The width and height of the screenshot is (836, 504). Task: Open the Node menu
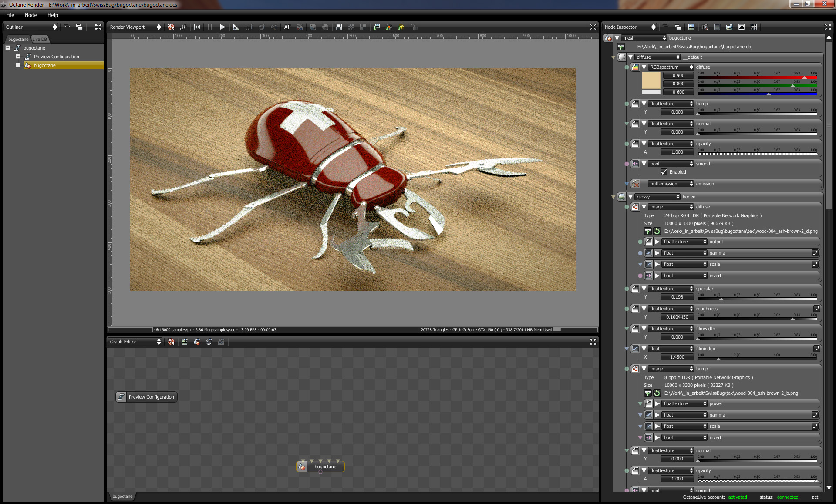pyautogui.click(x=31, y=15)
